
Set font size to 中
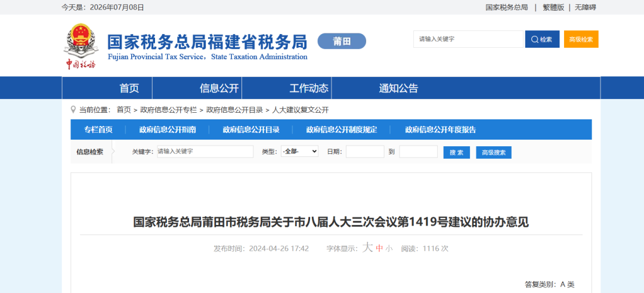pos(379,249)
